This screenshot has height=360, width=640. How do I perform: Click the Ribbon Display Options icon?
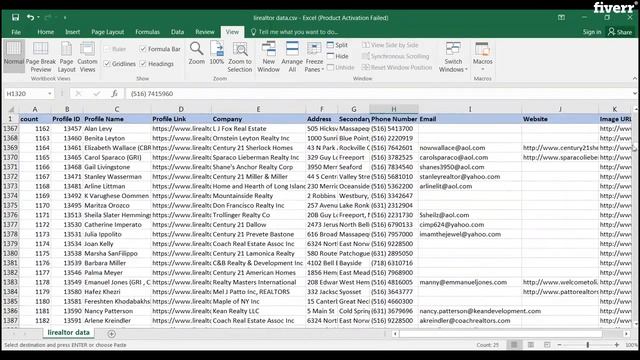562,18
